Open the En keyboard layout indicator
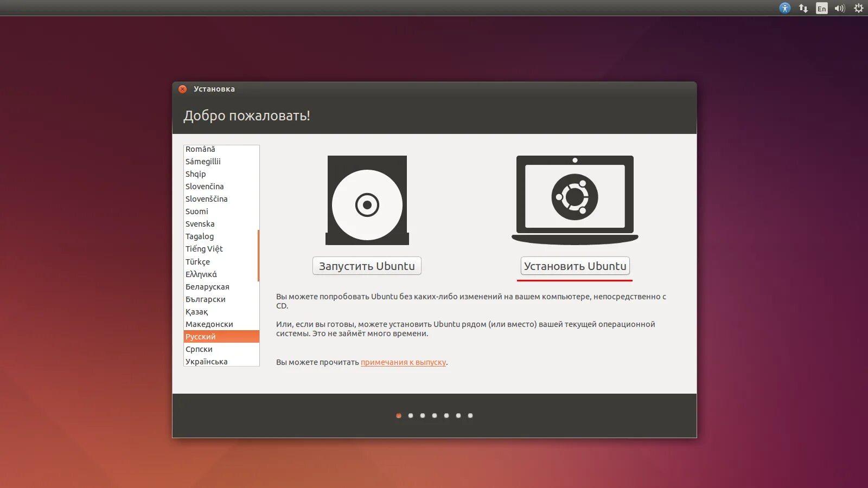868x488 pixels. coord(822,8)
